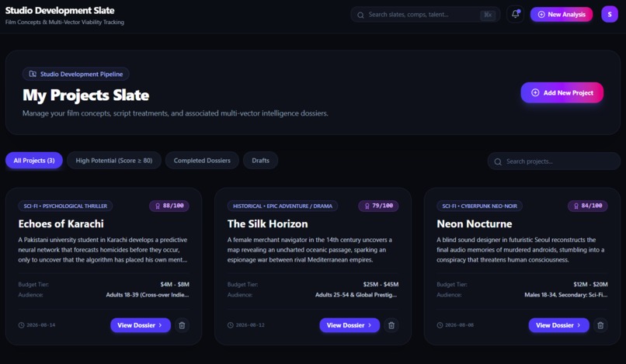Image resolution: width=626 pixels, height=364 pixels.
Task: Click Add New Project button
Action: [562, 92]
